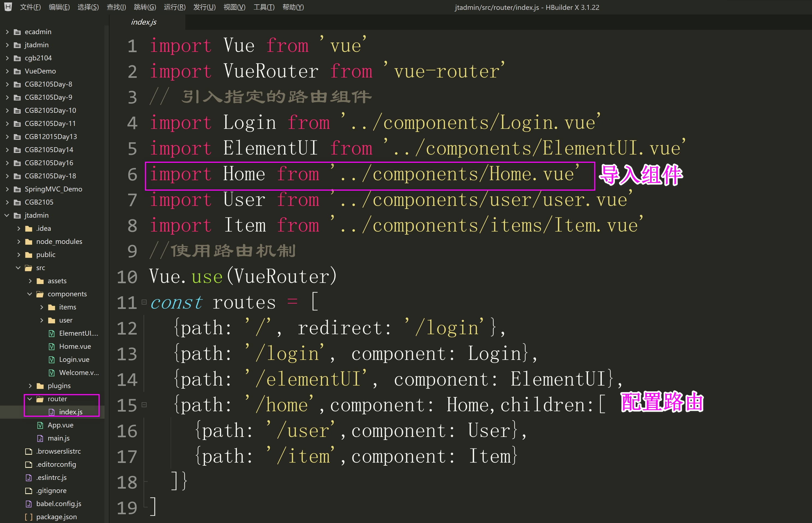Viewport: 812px width, 523px height.
Task: Click the package.json bracket icon
Action: 29,517
